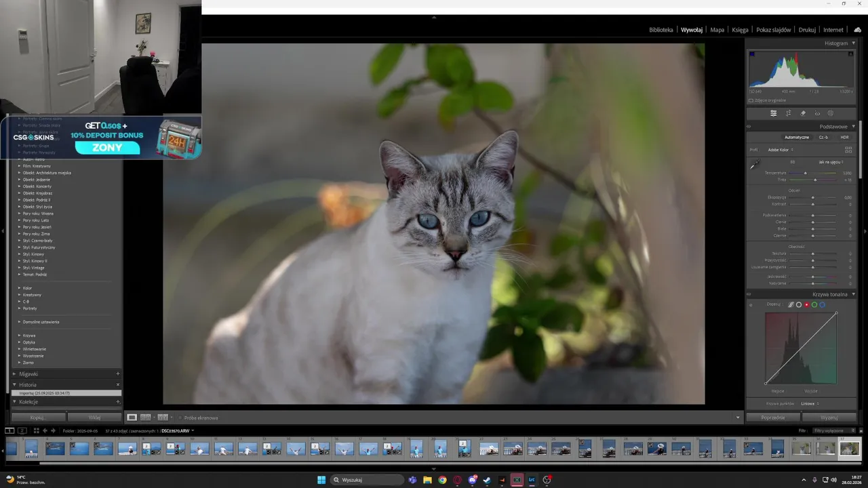
Task: Select the green curve channel
Action: [814, 305]
